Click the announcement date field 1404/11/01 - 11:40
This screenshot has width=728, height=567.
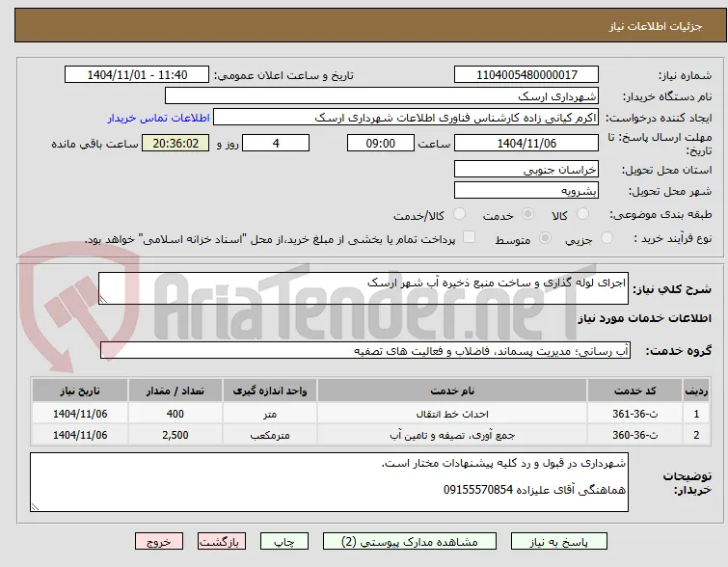point(137,75)
